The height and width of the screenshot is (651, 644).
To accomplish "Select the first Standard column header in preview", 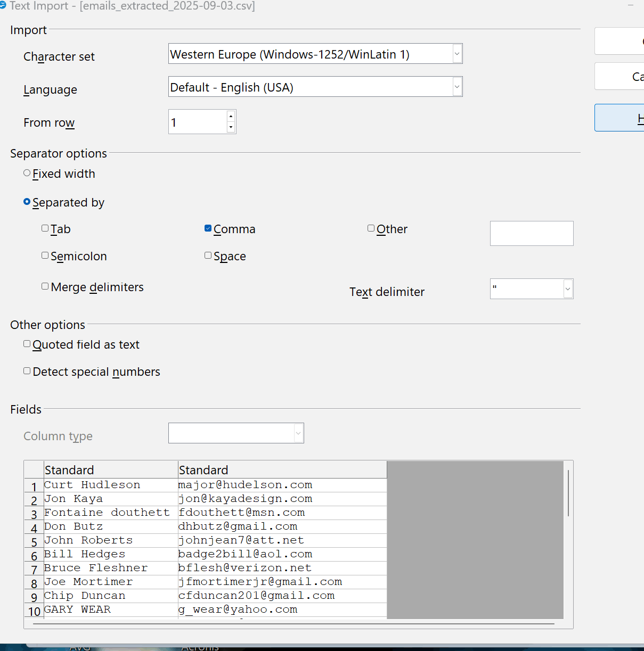I will (x=110, y=470).
